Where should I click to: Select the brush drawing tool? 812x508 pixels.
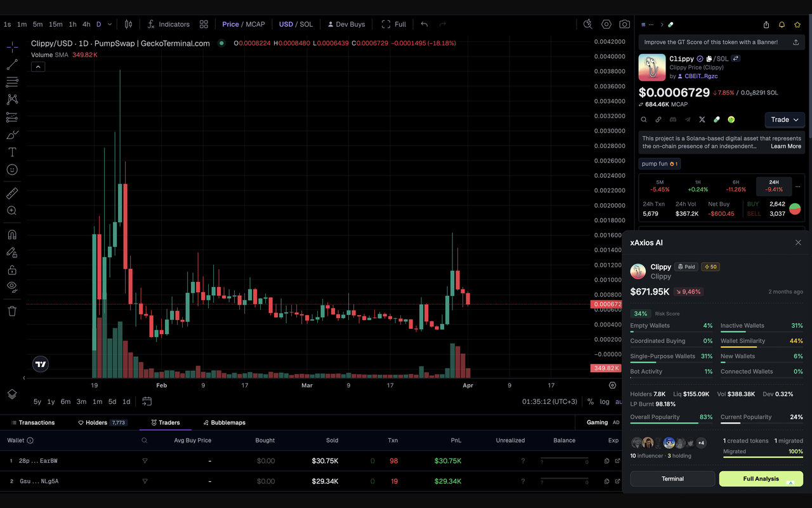click(x=12, y=135)
